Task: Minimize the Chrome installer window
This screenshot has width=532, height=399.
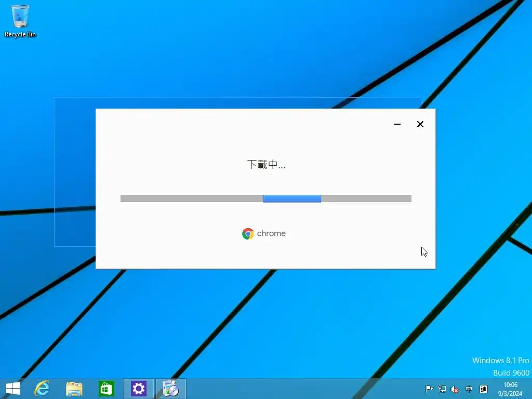Action: tap(397, 124)
